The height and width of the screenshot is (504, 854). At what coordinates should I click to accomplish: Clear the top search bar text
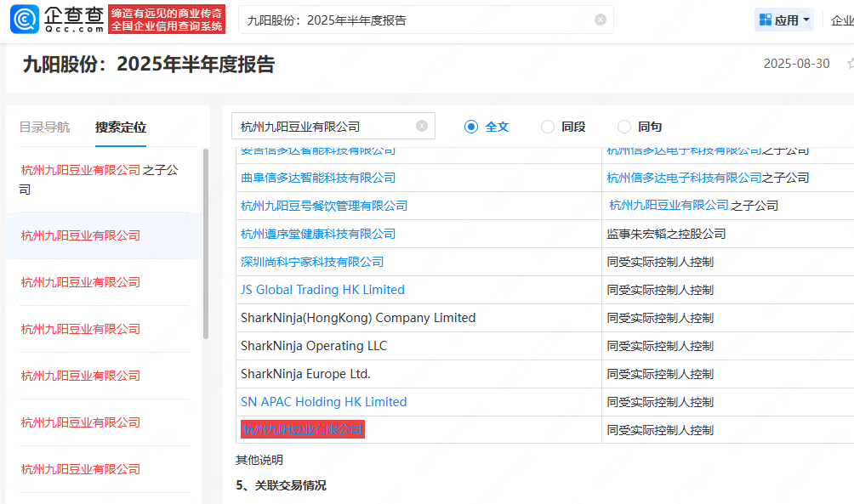tap(601, 20)
